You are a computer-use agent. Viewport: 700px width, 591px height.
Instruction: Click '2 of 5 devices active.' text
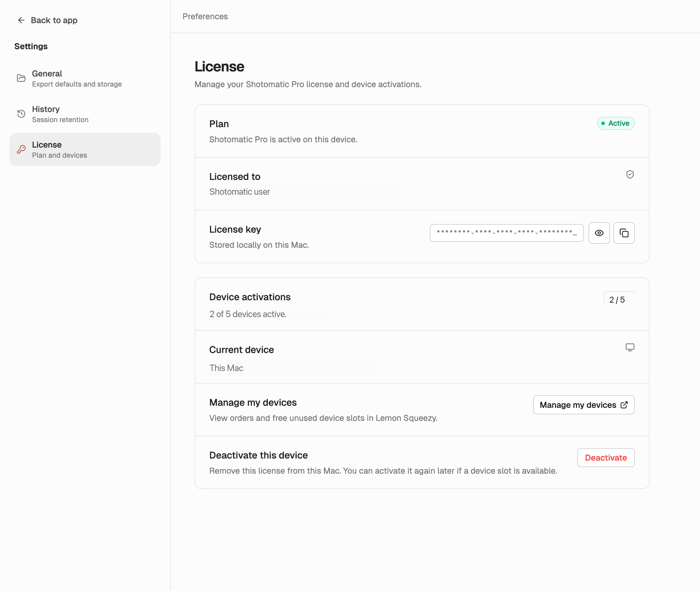point(248,314)
